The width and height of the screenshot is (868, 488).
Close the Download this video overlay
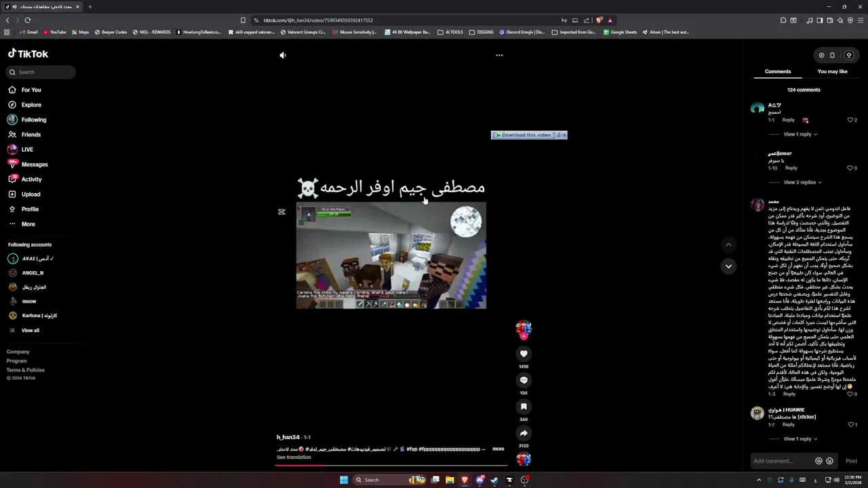coord(563,135)
